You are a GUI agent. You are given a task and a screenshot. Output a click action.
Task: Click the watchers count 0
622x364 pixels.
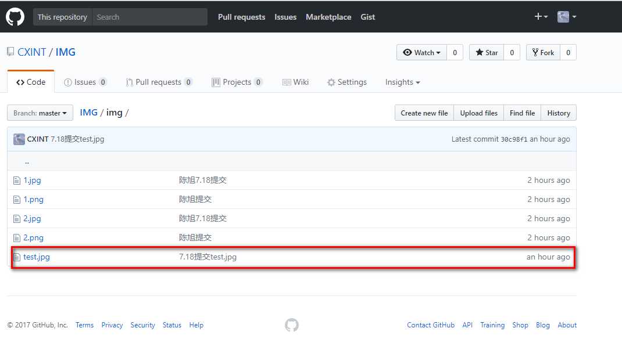[455, 53]
